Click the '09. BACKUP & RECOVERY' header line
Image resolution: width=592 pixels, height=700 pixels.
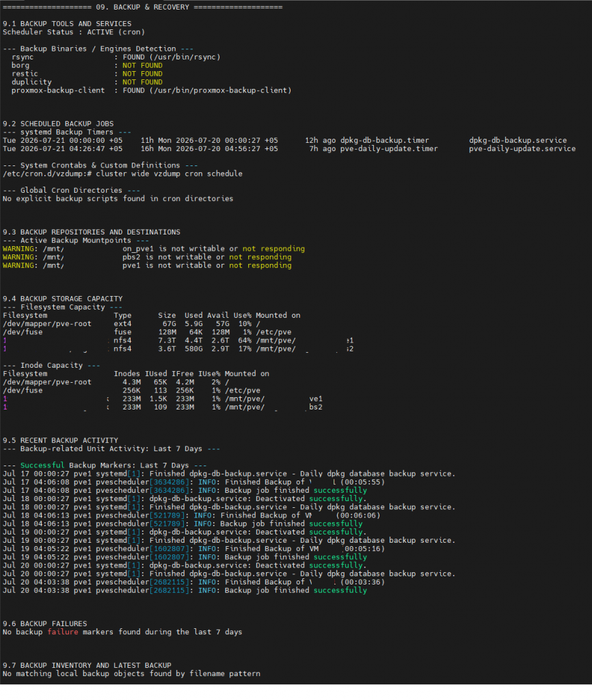pyautogui.click(x=142, y=7)
